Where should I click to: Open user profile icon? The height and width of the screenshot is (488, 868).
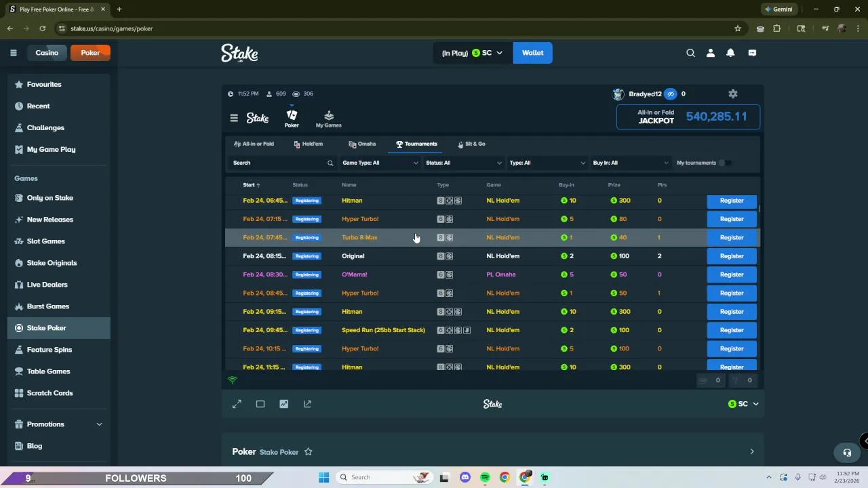711,53
